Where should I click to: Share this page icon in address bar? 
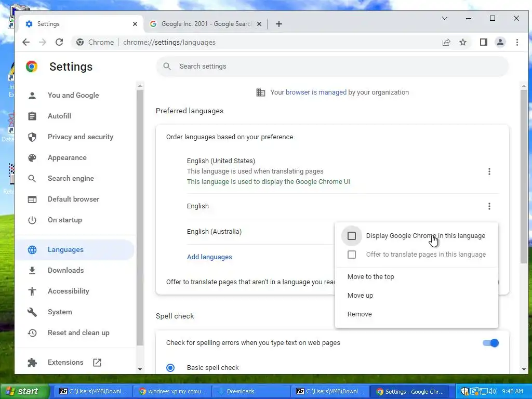(446, 42)
